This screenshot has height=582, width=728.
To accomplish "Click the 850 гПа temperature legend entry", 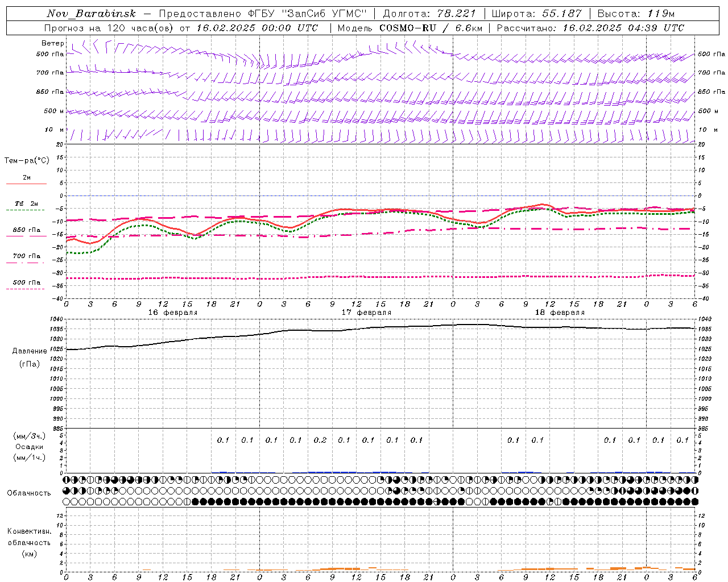I will click(27, 230).
